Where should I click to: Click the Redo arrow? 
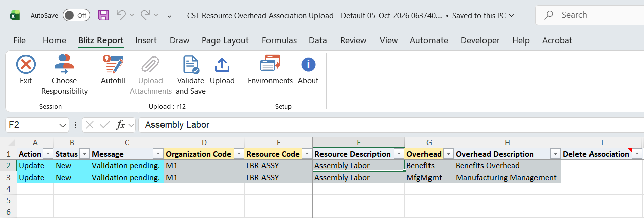145,15
